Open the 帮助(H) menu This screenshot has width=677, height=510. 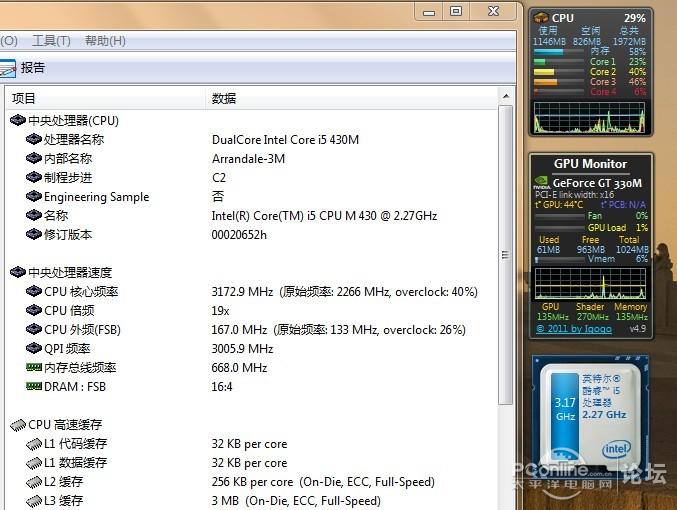coord(105,41)
